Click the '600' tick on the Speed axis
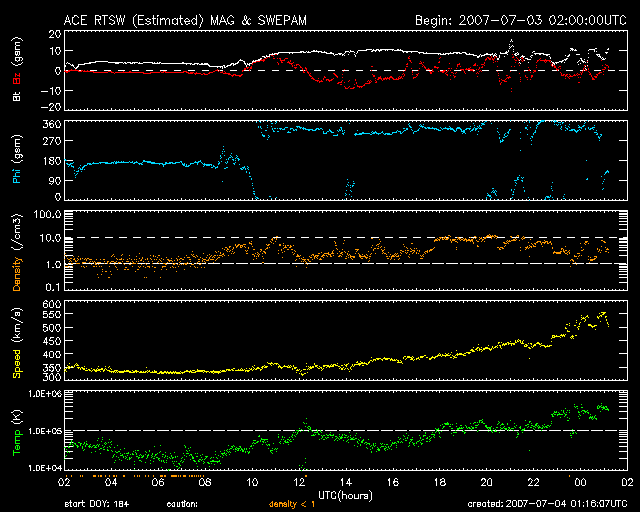 click(52, 304)
